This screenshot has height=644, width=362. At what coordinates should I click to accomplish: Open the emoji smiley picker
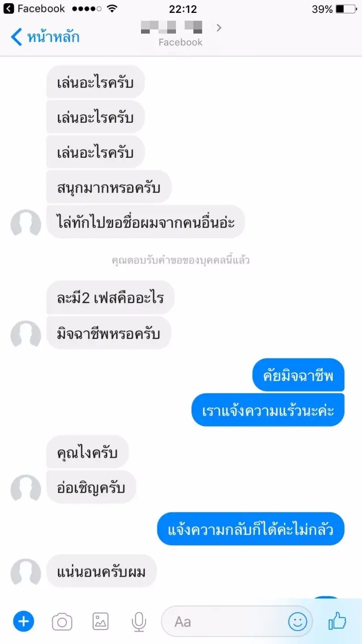pos(298,622)
